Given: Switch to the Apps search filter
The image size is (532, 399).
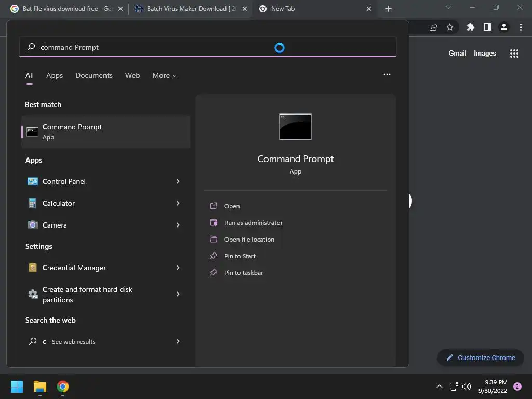Looking at the screenshot, I should [x=55, y=76].
